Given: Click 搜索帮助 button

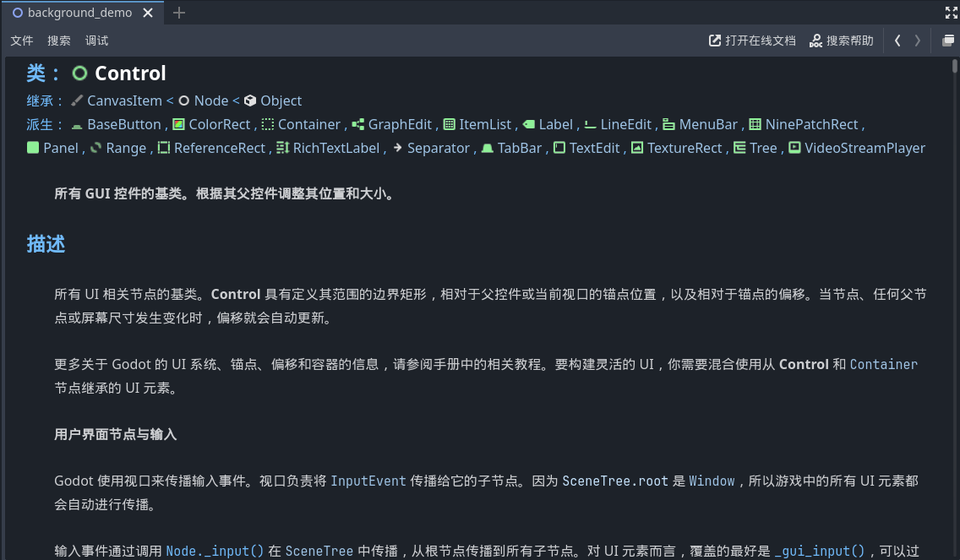Looking at the screenshot, I should tap(841, 41).
